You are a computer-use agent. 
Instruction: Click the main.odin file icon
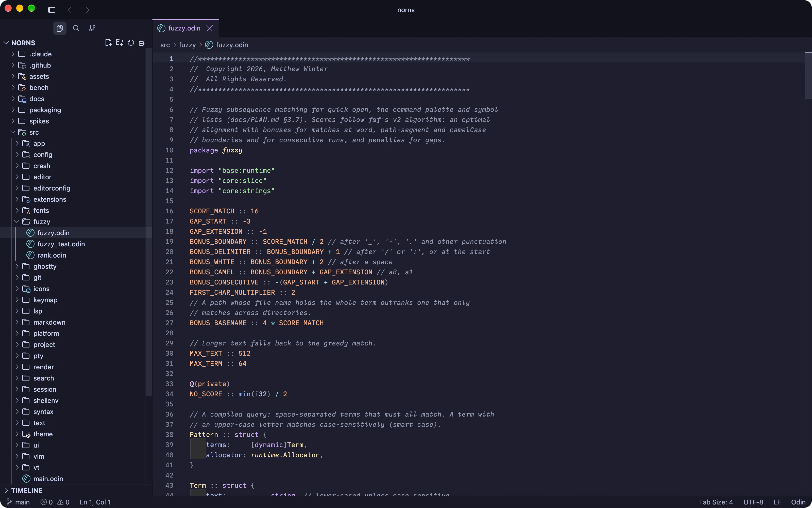point(26,479)
